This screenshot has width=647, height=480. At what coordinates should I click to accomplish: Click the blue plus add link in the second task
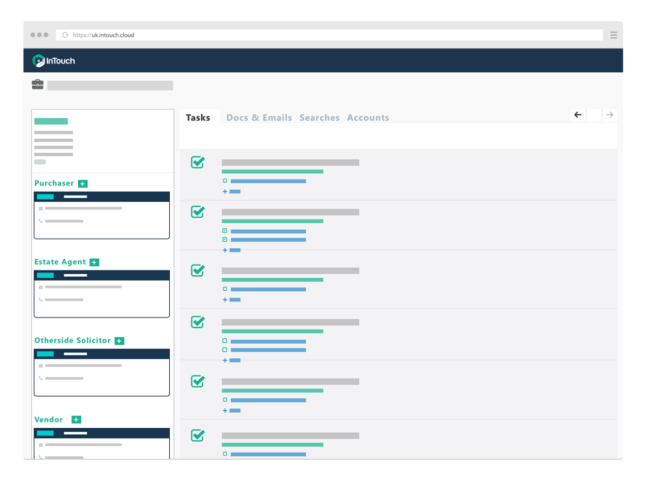coord(231,250)
